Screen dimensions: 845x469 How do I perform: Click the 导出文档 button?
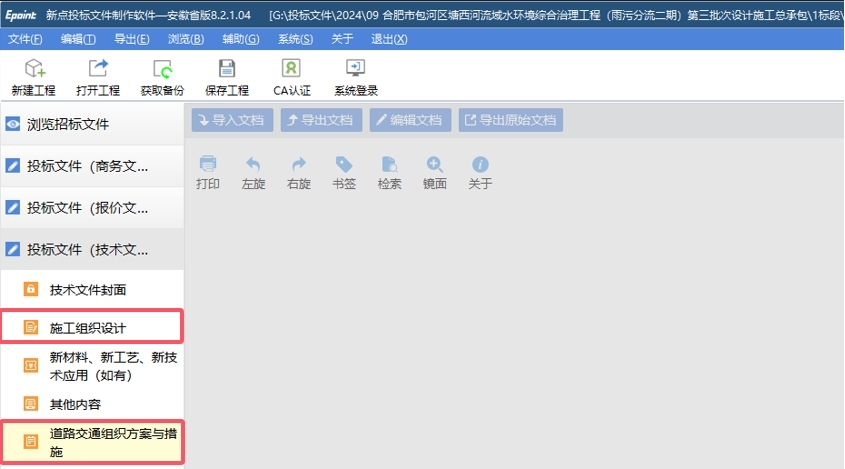tap(321, 120)
